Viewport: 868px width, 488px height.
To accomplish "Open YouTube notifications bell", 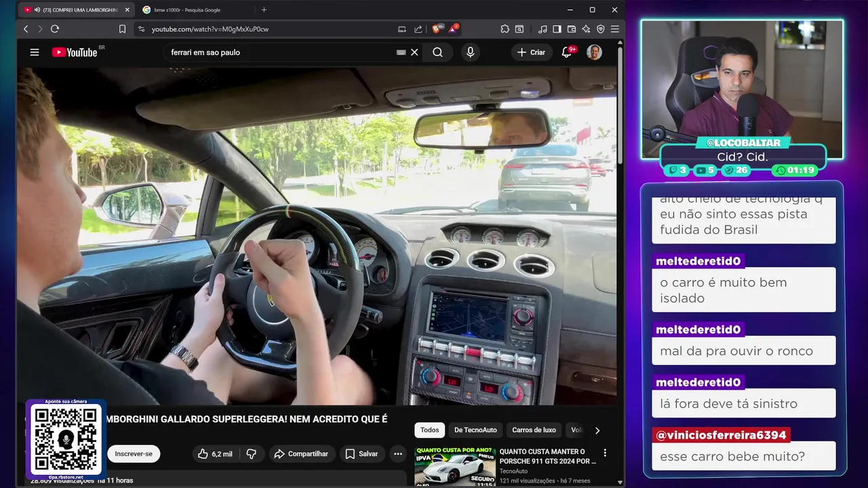I will tap(567, 52).
